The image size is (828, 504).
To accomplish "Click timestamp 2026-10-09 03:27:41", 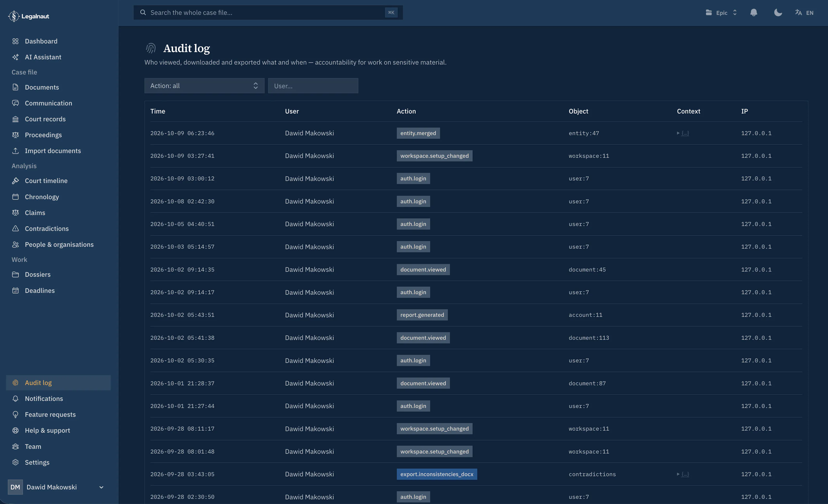I will coord(182,156).
